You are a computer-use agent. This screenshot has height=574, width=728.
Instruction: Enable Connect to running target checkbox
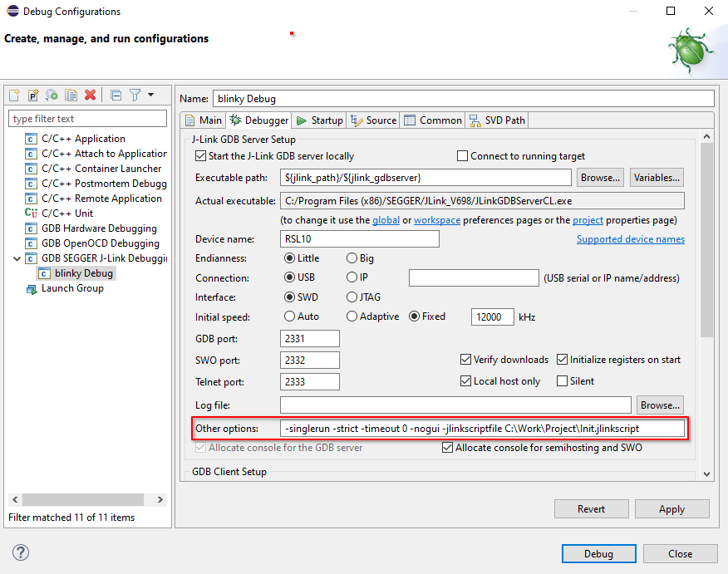[x=463, y=156]
